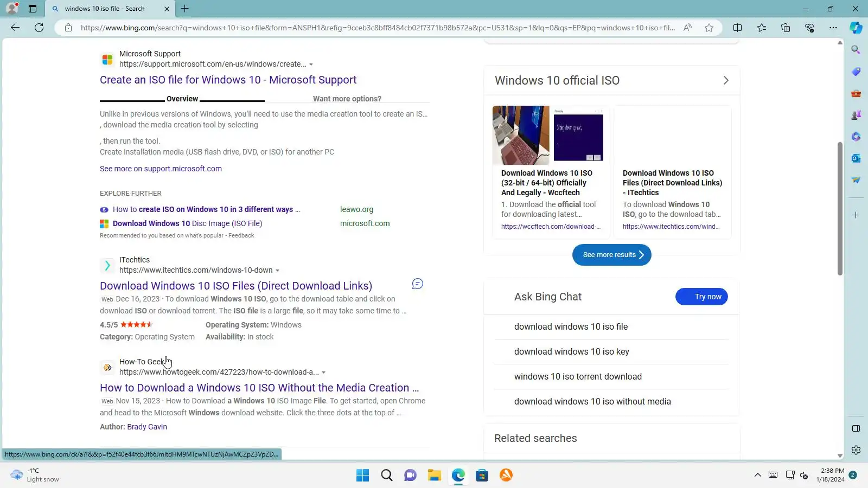Open the weather widget showing Light snow
This screenshot has width=868, height=488.
point(35,476)
